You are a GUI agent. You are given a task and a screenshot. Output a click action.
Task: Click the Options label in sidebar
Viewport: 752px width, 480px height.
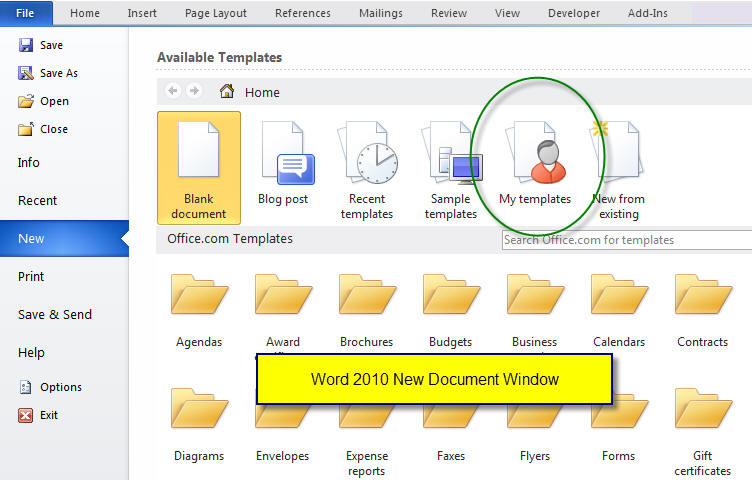point(61,387)
